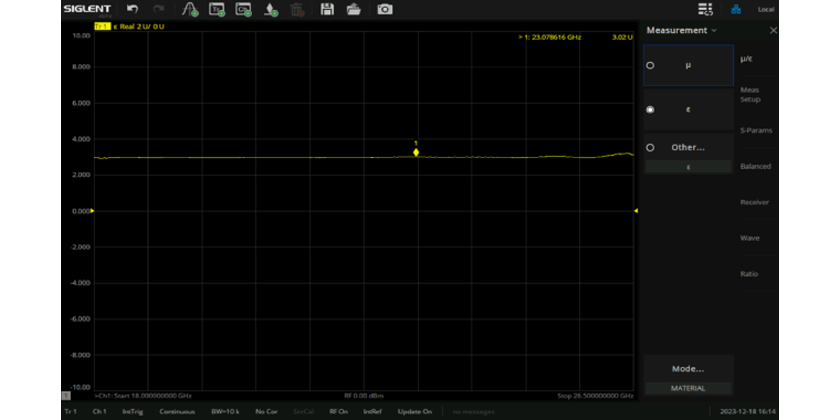Toggle Continuous sweep in status bar
Screen dimensions: 840x420
click(x=175, y=411)
